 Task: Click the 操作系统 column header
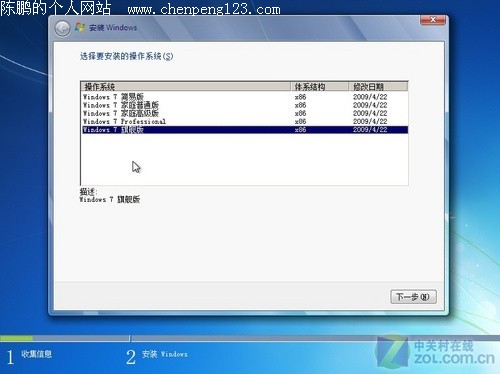[x=186, y=87]
